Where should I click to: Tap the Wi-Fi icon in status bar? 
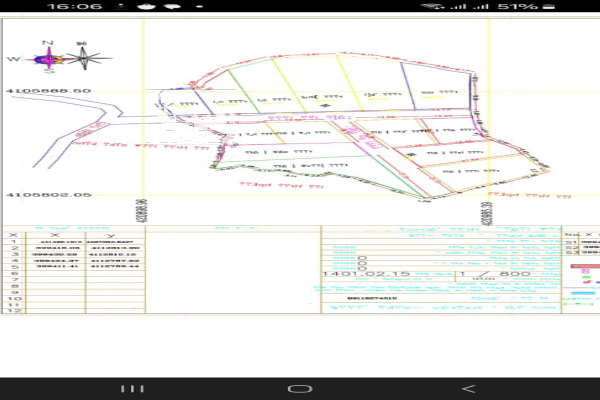433,6
